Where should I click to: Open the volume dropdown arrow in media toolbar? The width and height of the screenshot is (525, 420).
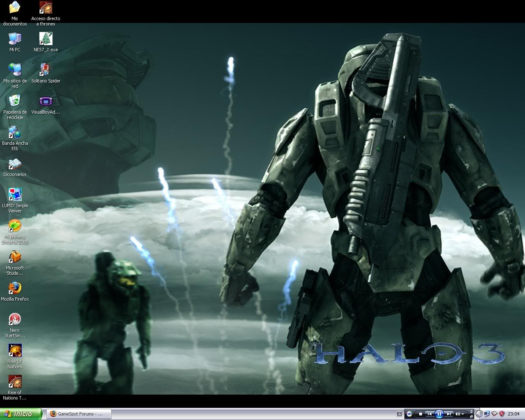pos(463,414)
